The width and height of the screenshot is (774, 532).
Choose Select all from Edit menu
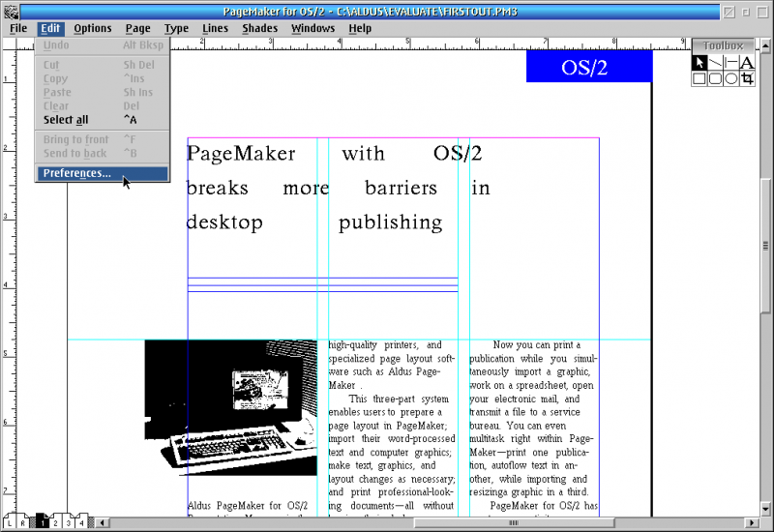(x=103, y=120)
